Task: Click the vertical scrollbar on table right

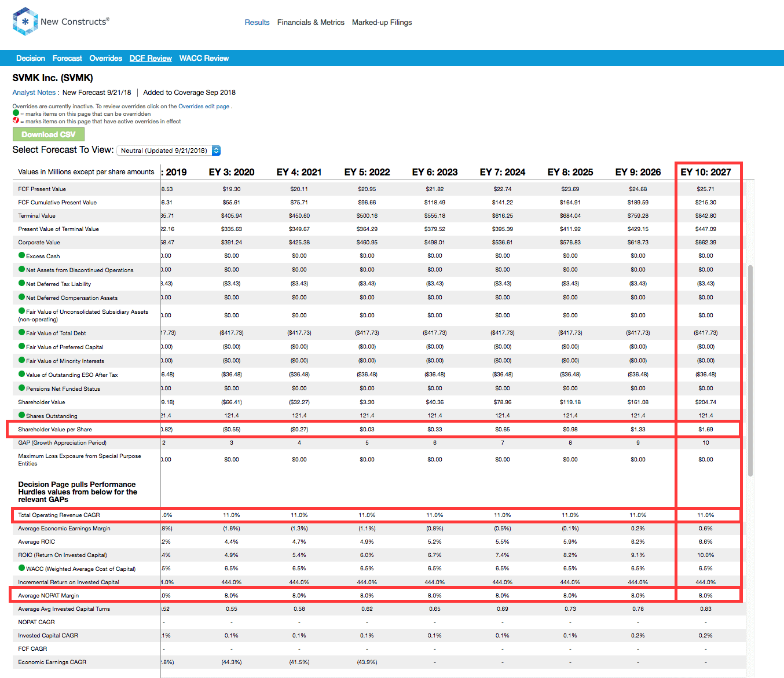Action: (750, 371)
